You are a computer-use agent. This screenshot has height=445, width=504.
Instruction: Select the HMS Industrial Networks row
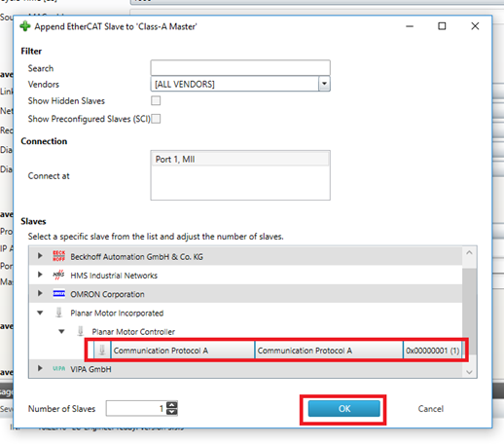pos(245,275)
